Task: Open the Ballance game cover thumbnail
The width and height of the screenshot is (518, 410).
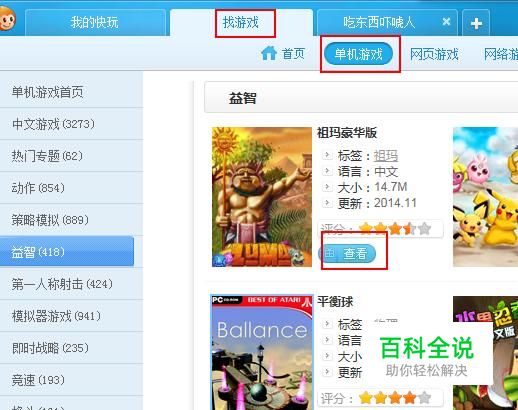Action: pyautogui.click(x=262, y=352)
